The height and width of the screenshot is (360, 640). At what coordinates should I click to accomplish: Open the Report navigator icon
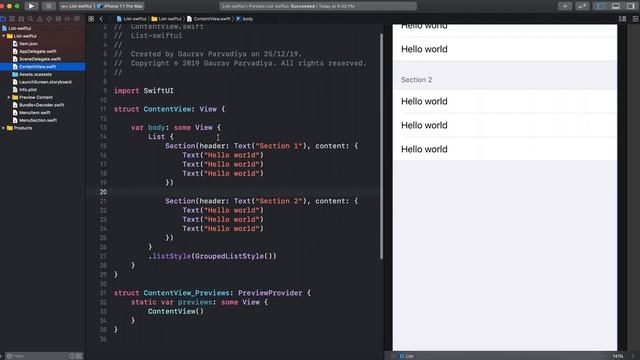(77, 19)
